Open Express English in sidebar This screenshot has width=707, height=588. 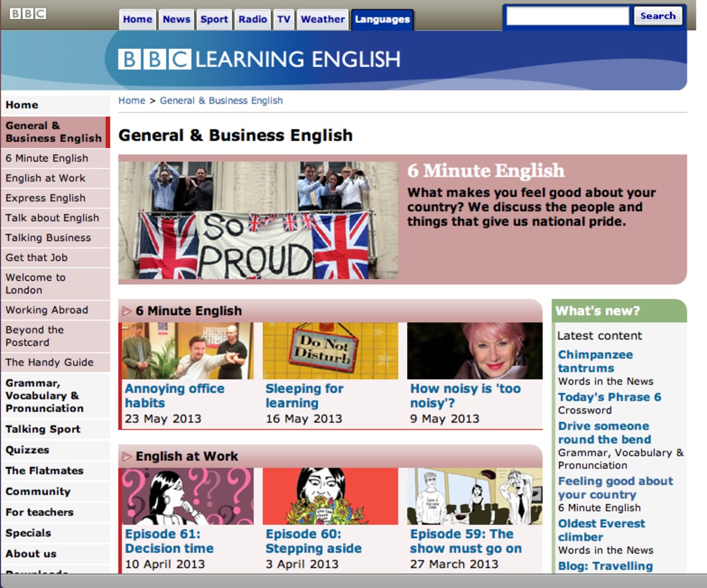pos(55,198)
